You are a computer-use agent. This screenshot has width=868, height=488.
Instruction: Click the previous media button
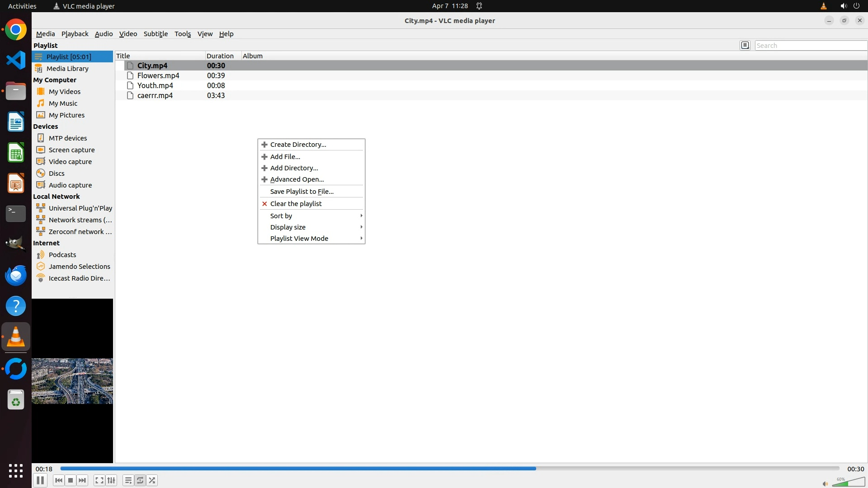[x=58, y=480]
